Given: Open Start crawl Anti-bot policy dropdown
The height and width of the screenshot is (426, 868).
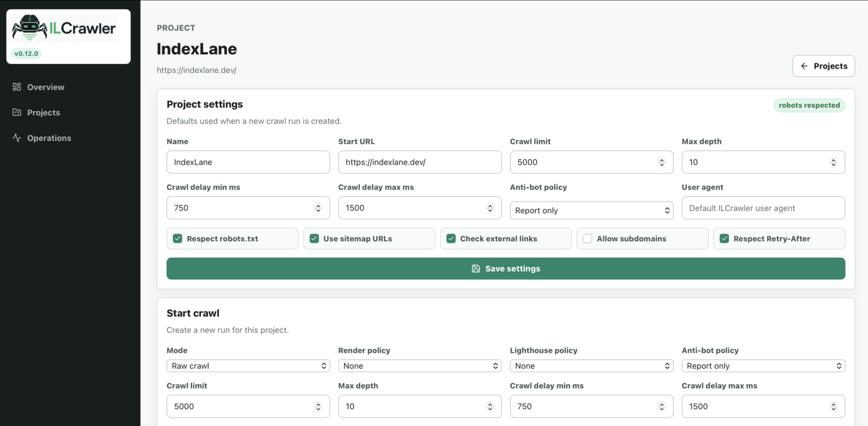Looking at the screenshot, I should click(763, 366).
